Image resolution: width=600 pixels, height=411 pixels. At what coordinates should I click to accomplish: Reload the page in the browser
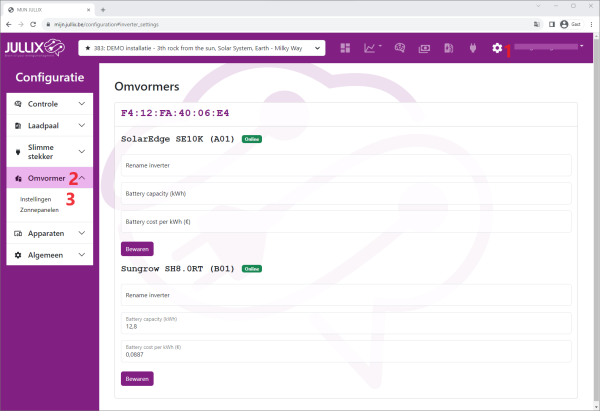33,23
